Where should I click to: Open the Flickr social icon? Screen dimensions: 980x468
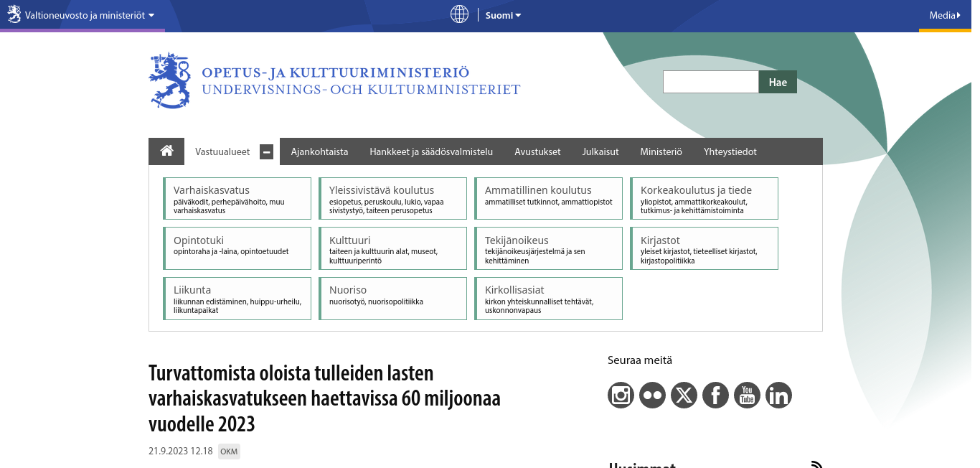pyautogui.click(x=652, y=395)
